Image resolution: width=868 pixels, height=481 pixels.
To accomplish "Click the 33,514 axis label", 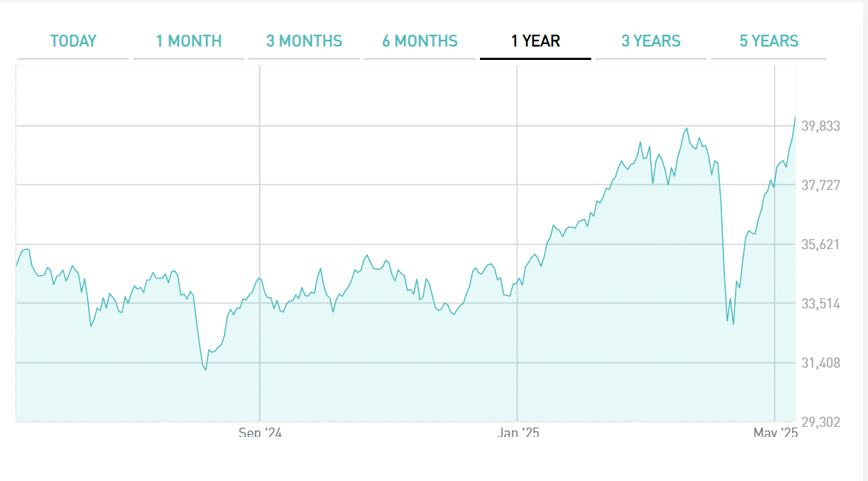I will [820, 304].
